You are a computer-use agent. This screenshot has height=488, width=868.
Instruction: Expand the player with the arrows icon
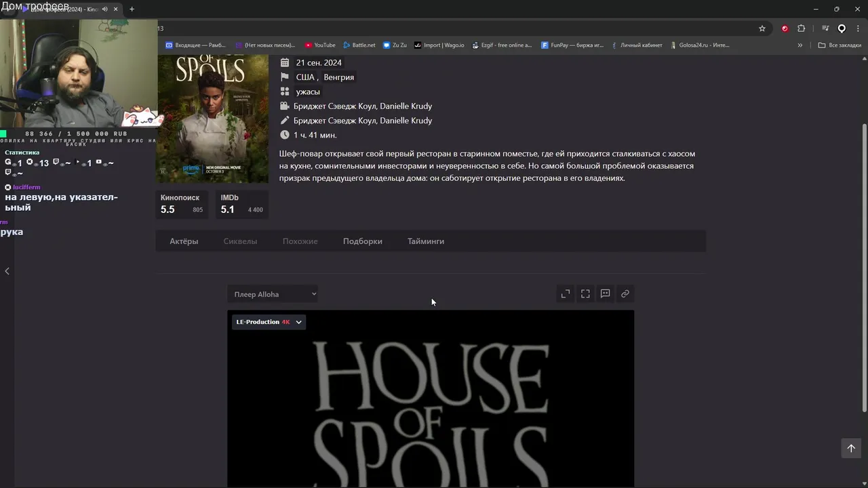(566, 293)
